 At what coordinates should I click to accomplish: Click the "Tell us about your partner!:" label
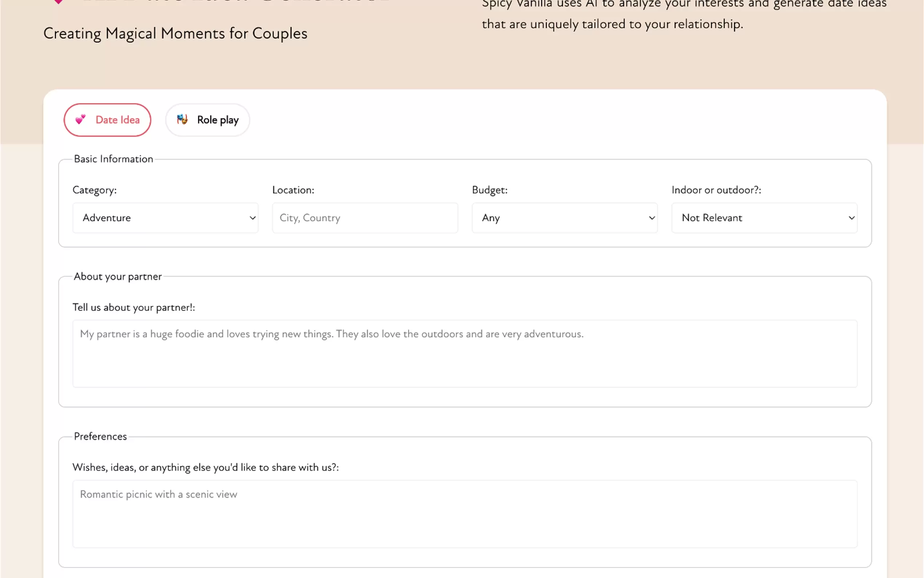click(134, 307)
